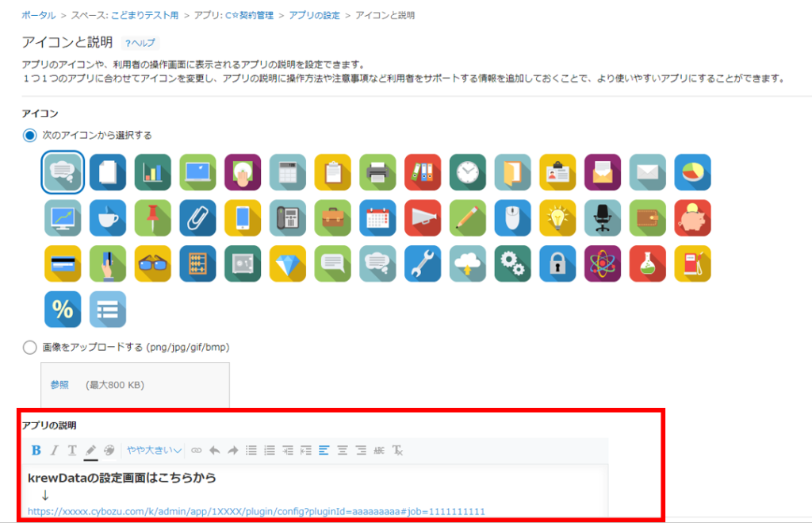
Task: Open the font size dropdown やや大きい
Action: (x=154, y=450)
